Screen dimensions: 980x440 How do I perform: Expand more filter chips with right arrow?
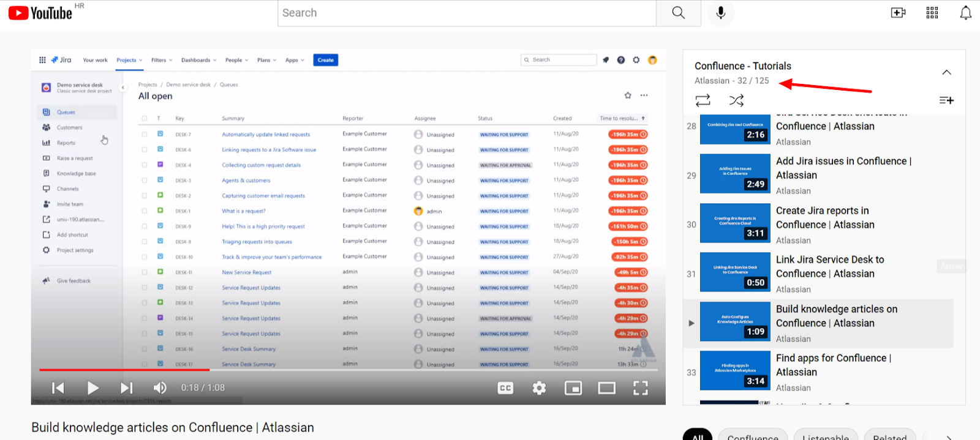[x=949, y=437]
